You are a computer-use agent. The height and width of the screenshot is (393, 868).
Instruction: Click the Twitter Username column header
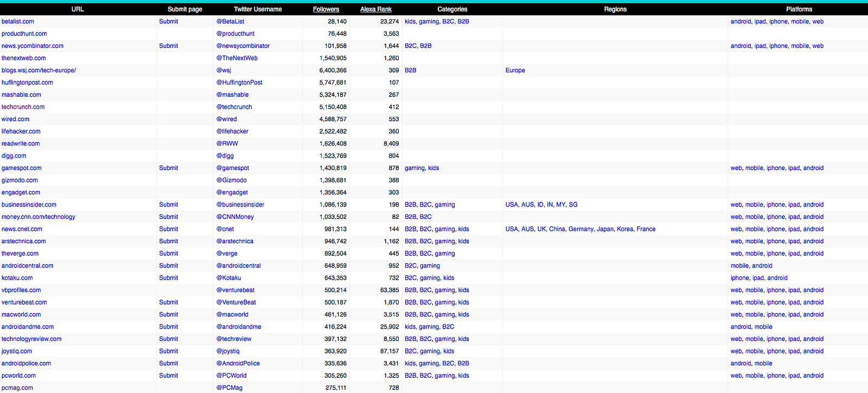(258, 9)
